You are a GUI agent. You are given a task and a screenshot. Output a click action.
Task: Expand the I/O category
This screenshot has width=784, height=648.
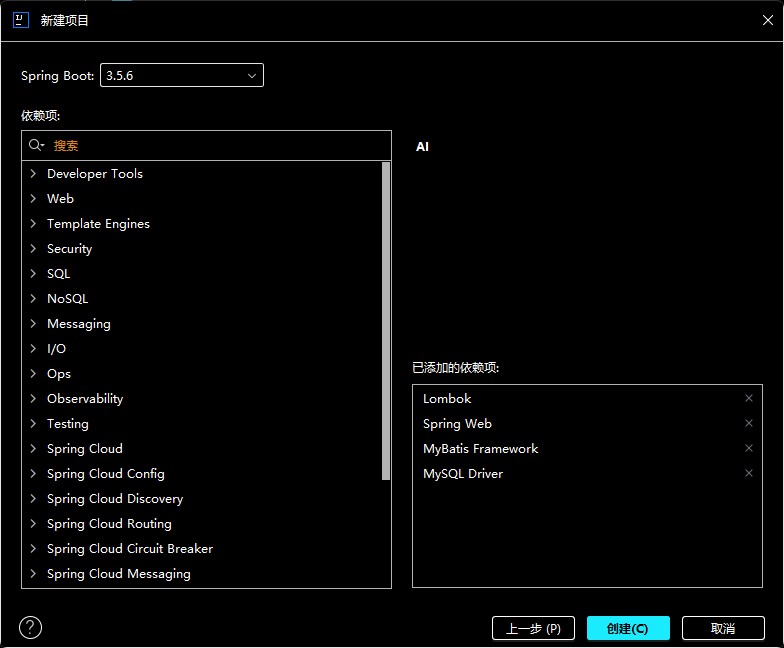coord(33,348)
